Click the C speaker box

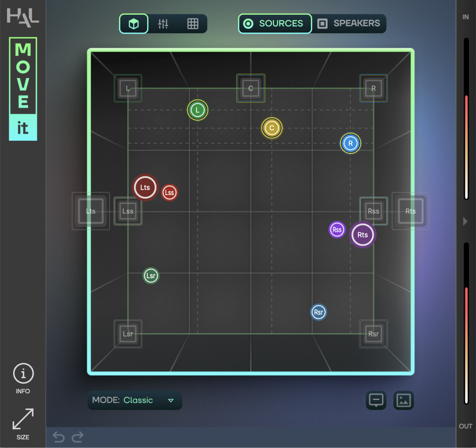(x=251, y=88)
